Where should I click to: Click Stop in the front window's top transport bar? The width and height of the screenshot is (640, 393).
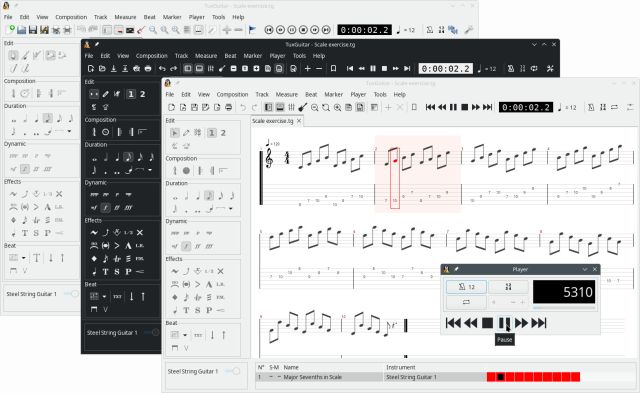point(464,107)
